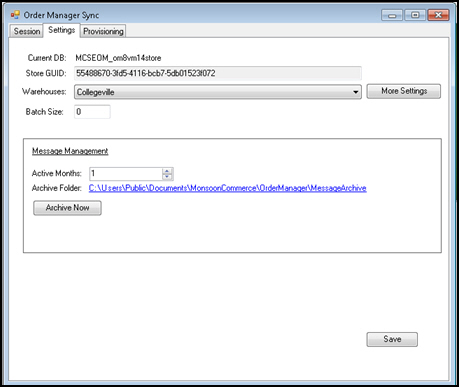This screenshot has height=387, width=459.
Task: Click the Active Months number field
Action: point(126,174)
